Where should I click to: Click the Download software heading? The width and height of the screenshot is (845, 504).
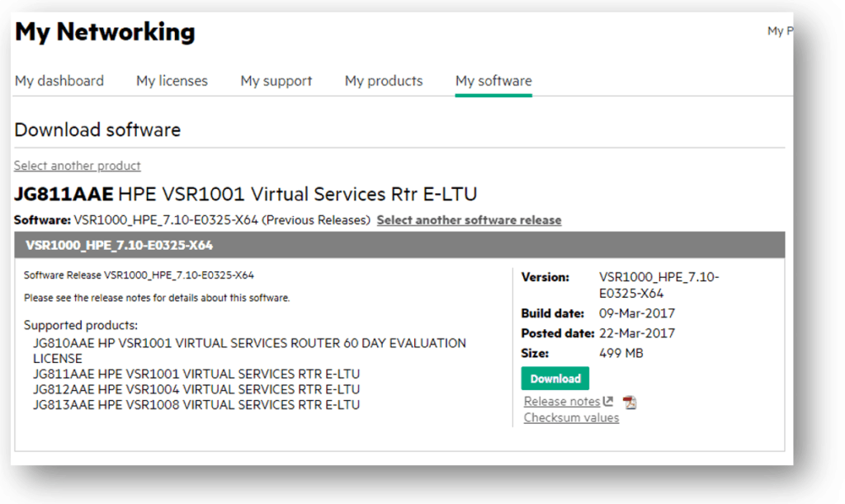[97, 130]
